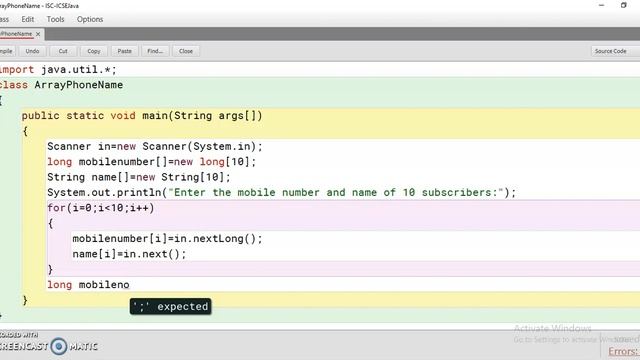Close the ArrayPhoneName tab
This screenshot has width=640, height=360.
point(38,34)
